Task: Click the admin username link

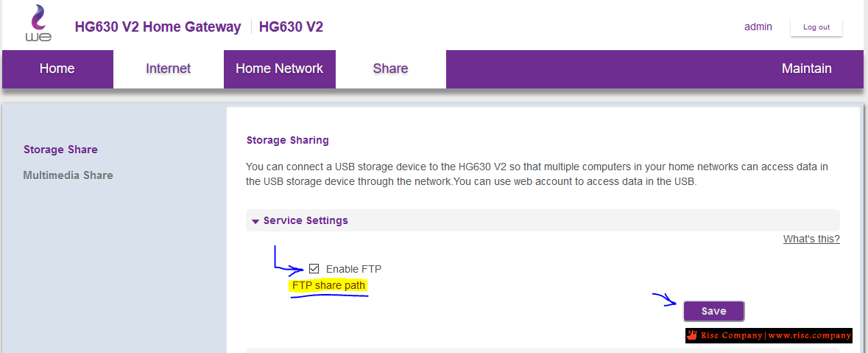Action: pyautogui.click(x=758, y=27)
